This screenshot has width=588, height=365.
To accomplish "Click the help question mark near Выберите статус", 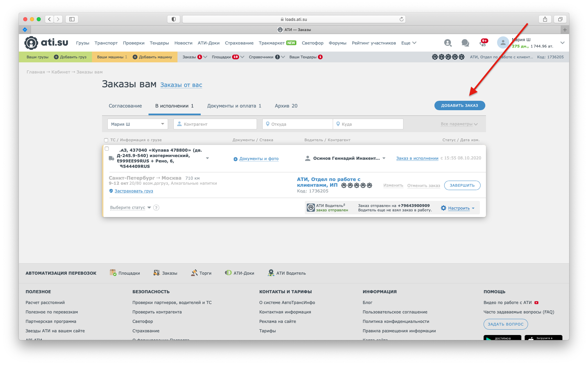I will click(x=156, y=208).
